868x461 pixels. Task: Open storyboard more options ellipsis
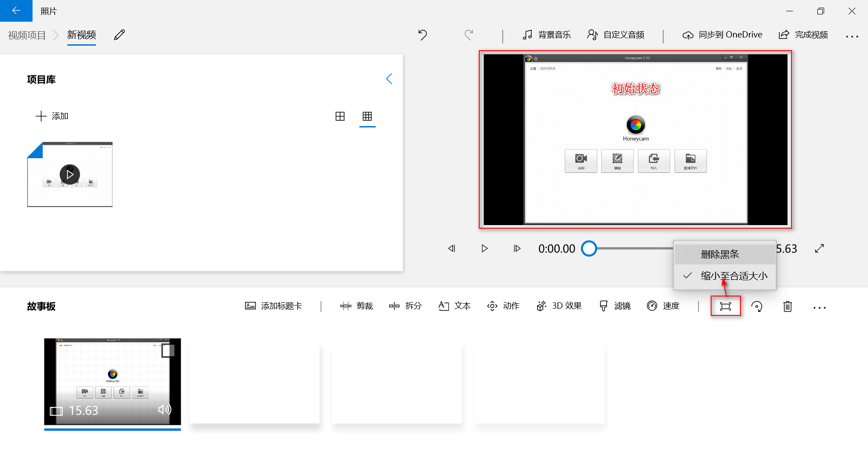pyautogui.click(x=820, y=308)
